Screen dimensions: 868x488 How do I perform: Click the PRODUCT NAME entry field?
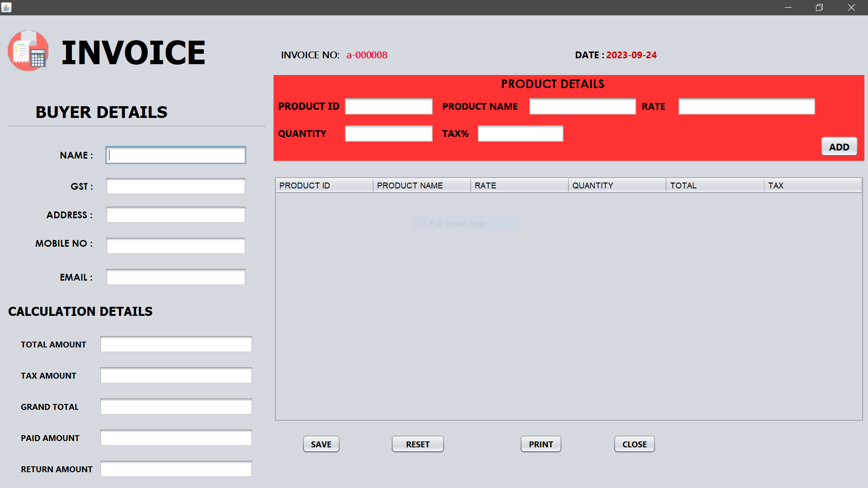(582, 106)
